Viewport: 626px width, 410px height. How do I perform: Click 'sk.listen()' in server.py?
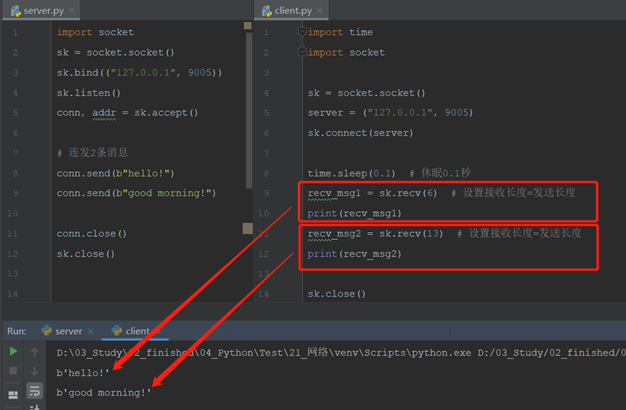click(88, 93)
